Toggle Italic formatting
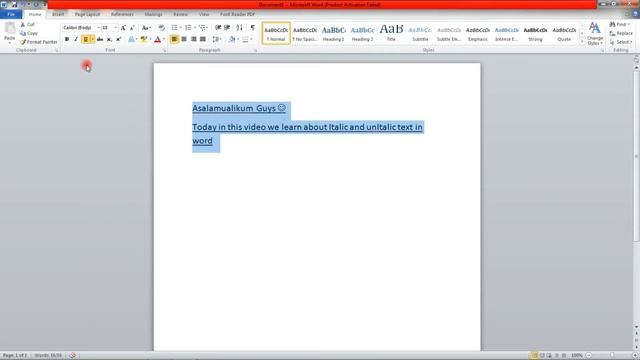 [x=76, y=40]
